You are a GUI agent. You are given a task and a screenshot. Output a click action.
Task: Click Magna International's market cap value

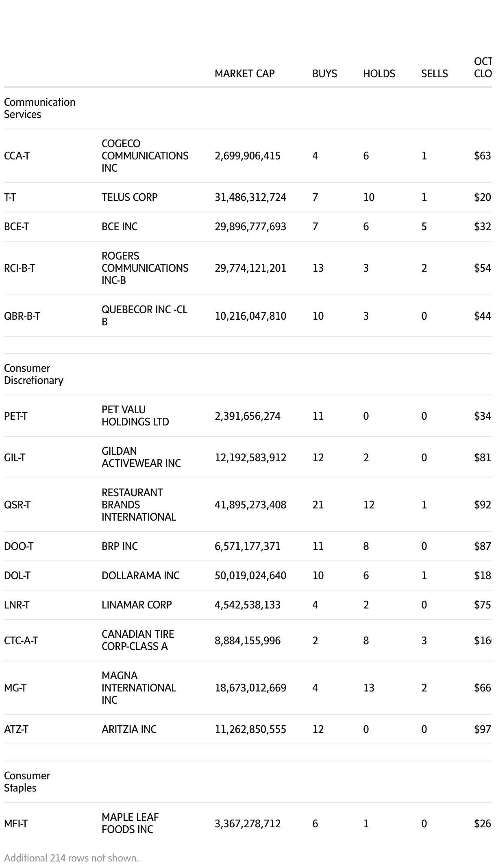250,688
